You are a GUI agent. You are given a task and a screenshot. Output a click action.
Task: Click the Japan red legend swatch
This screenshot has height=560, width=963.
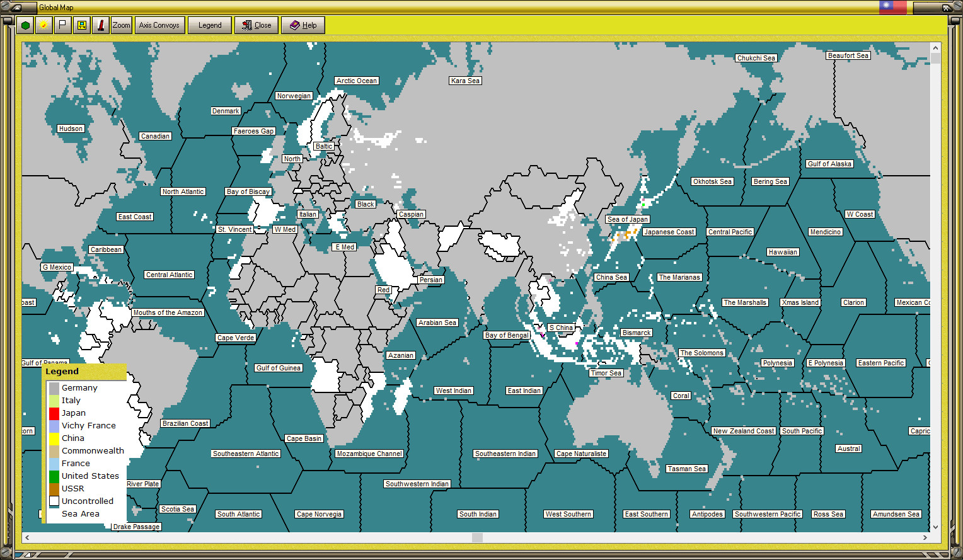[54, 413]
